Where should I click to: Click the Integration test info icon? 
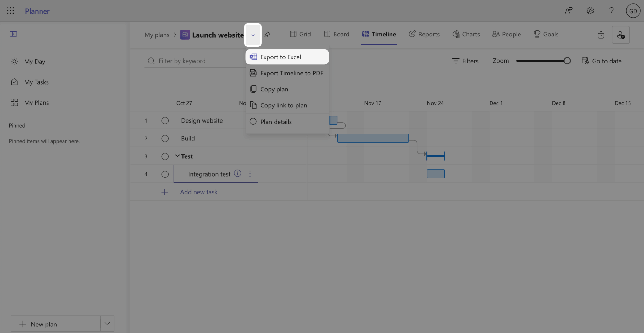pyautogui.click(x=238, y=173)
